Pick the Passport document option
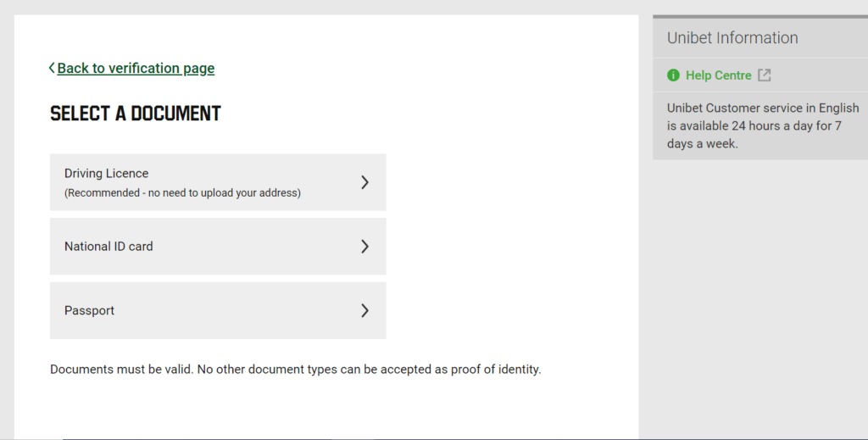The image size is (868, 440). 218,310
